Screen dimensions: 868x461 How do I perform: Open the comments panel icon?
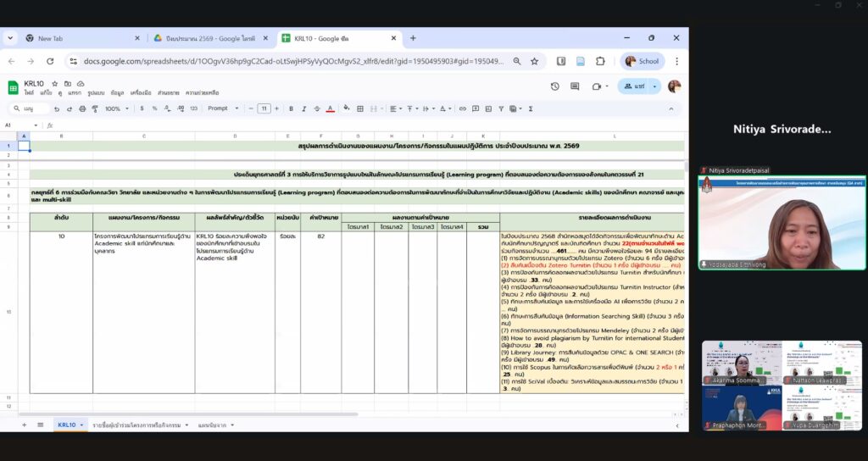[576, 86]
